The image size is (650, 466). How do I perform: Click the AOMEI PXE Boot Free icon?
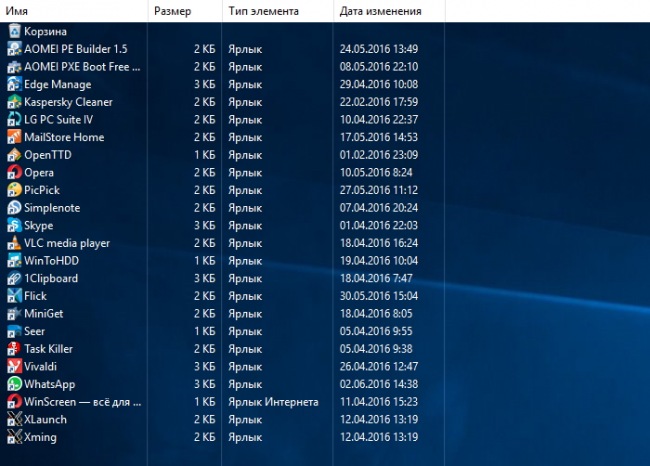(x=14, y=67)
